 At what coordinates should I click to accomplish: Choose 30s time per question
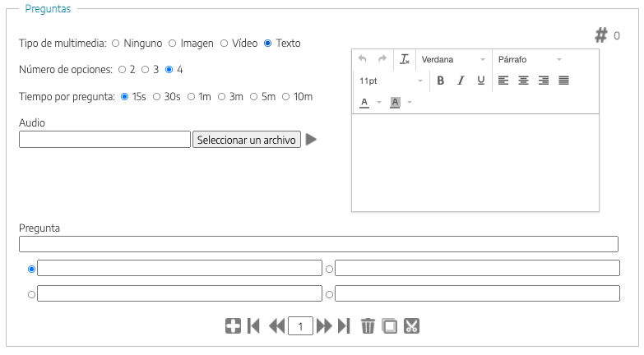(x=156, y=97)
